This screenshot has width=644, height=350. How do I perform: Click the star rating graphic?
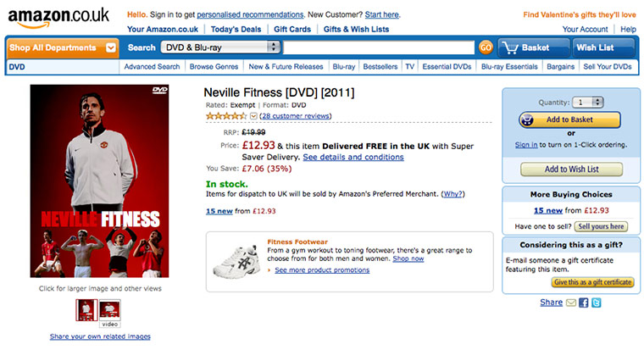(x=225, y=115)
